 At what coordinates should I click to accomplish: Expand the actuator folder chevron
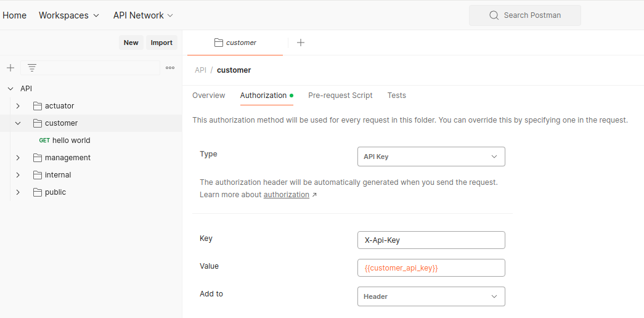click(18, 106)
